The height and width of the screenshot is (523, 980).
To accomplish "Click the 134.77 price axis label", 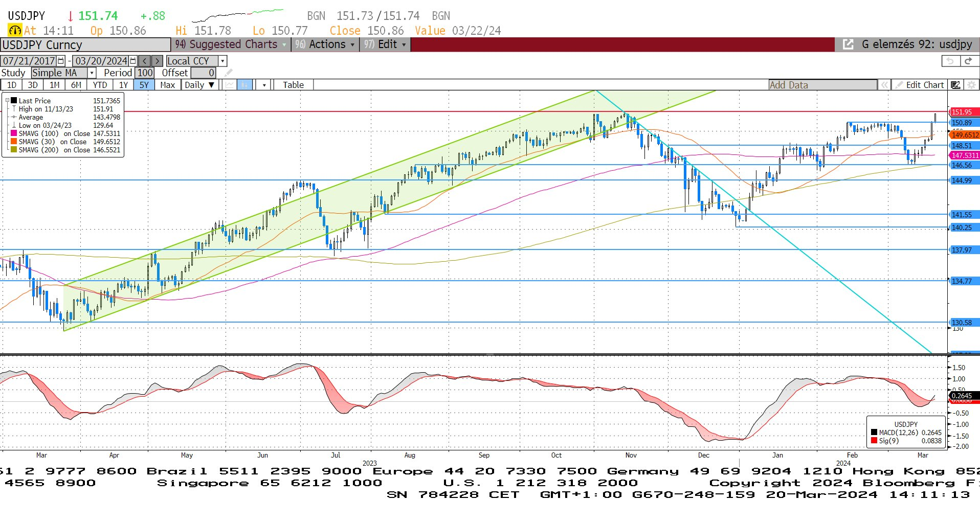I will pyautogui.click(x=964, y=281).
